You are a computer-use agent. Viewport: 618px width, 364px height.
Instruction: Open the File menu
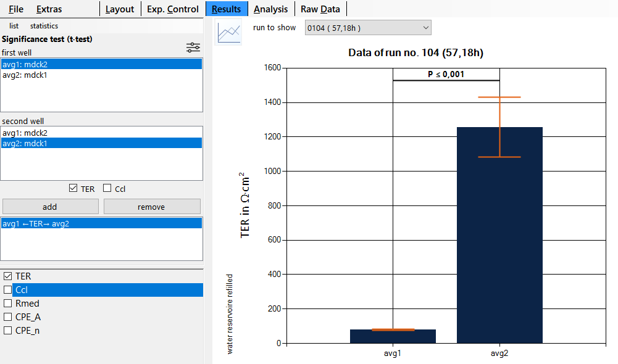[x=15, y=9]
